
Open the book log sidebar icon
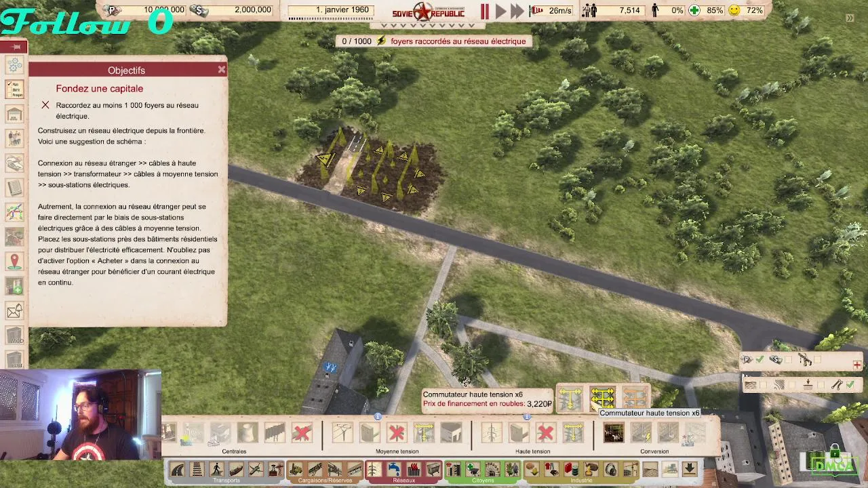point(14,188)
